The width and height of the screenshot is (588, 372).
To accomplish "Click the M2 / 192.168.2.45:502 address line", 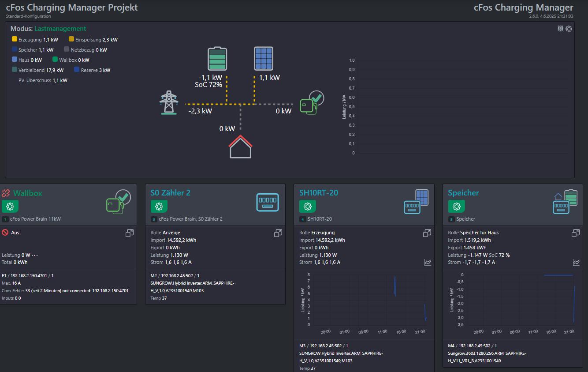I will (175, 276).
